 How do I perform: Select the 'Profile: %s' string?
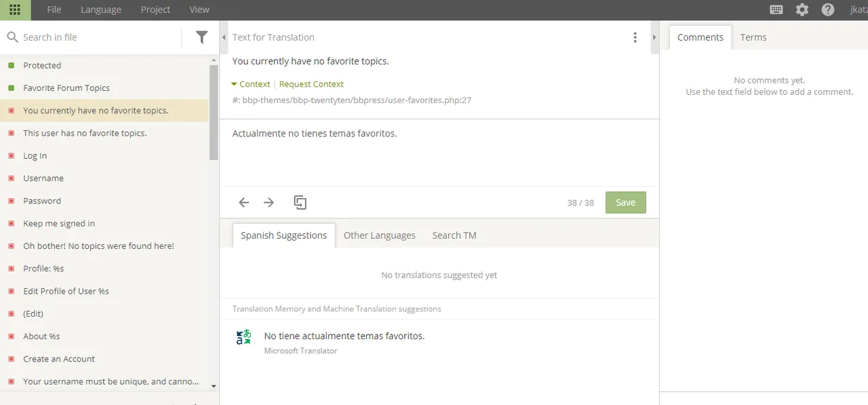(104, 269)
